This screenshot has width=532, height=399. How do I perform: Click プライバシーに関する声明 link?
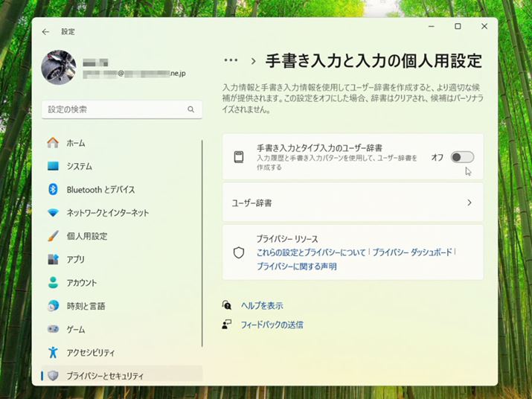pos(296,266)
